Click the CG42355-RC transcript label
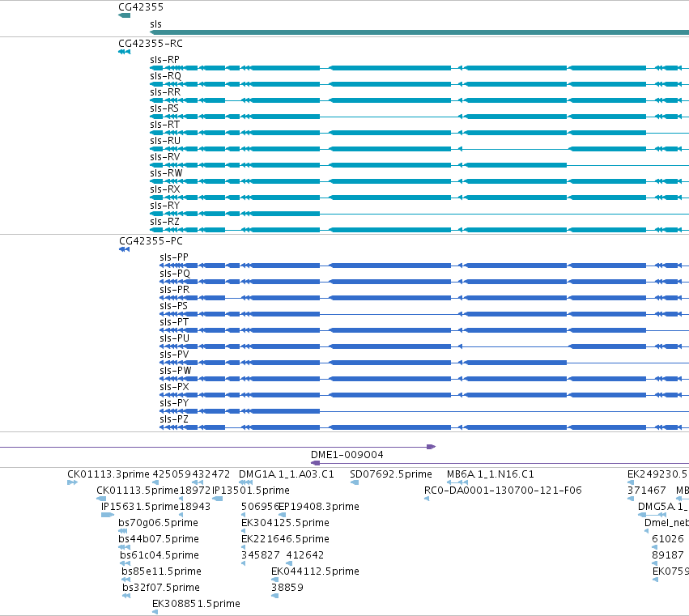 pyautogui.click(x=151, y=44)
